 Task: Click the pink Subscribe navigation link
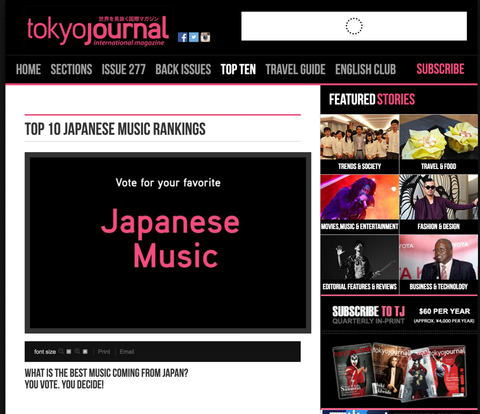tap(440, 69)
